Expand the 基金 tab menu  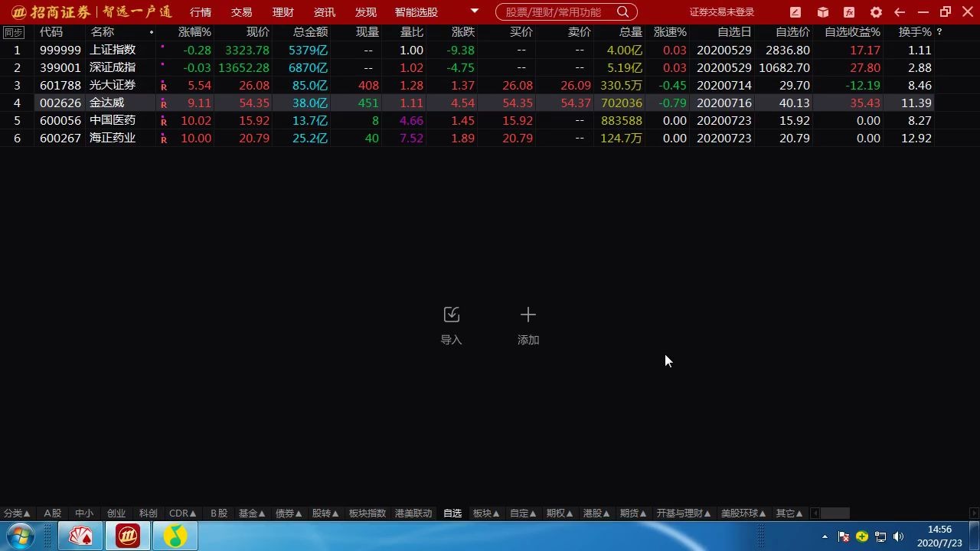pyautogui.click(x=251, y=514)
